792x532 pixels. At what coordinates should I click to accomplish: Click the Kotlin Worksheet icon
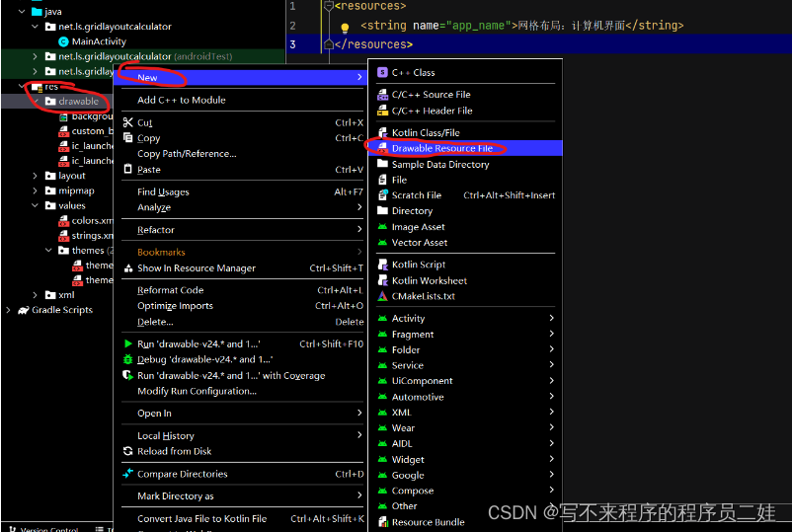tap(382, 280)
